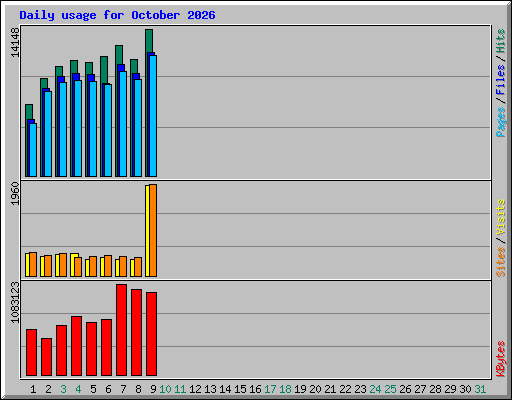Click the day 4 yellow visits bar
Image resolution: width=512 pixels, height=400 pixels.
tap(73, 265)
